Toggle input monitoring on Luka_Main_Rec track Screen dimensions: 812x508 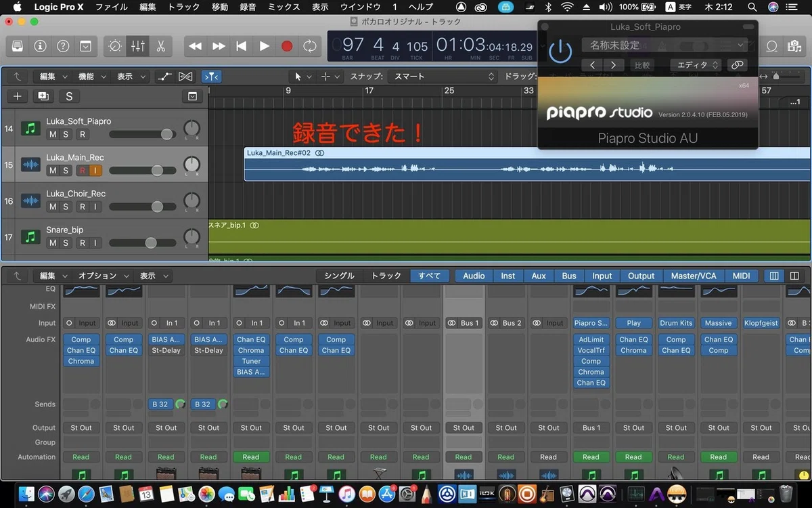pyautogui.click(x=95, y=170)
